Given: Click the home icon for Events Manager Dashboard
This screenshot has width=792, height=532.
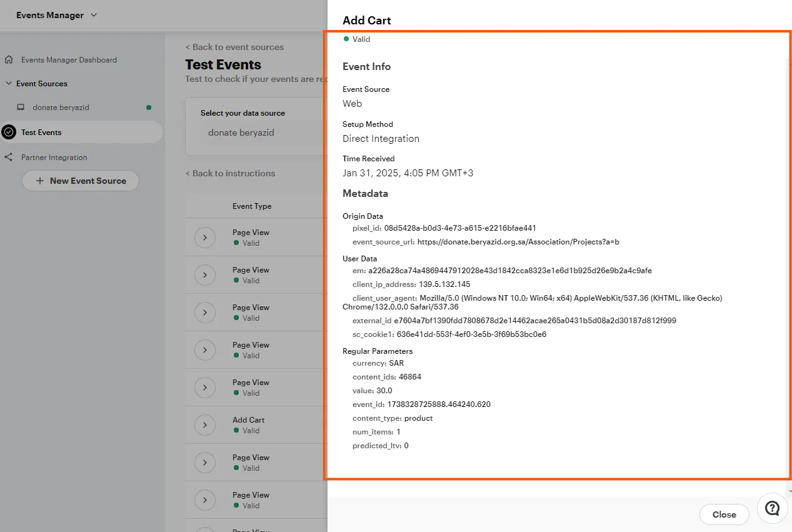Looking at the screenshot, I should pos(9,60).
